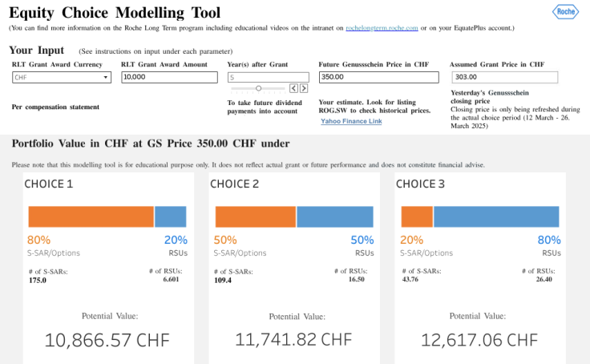Click Choice 1 blue RSU bar segment

171,216
